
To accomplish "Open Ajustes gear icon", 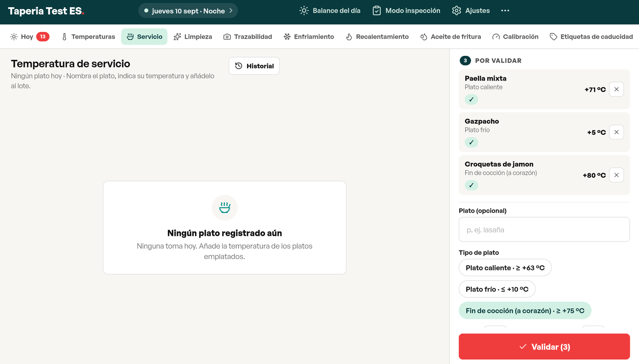I will pos(456,11).
